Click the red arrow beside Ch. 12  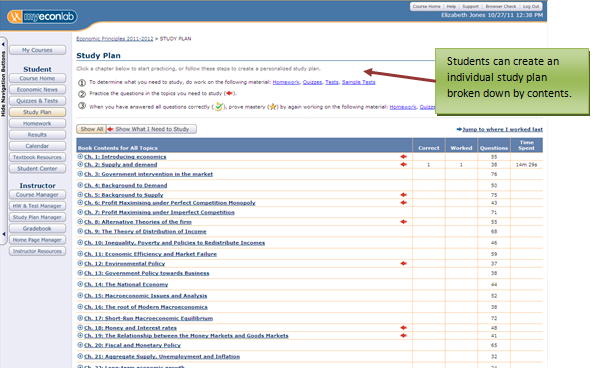click(x=404, y=263)
